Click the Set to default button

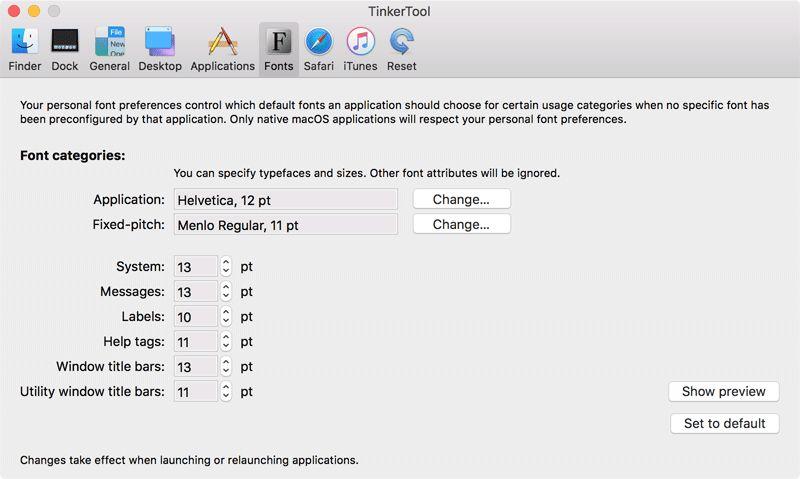coord(724,423)
